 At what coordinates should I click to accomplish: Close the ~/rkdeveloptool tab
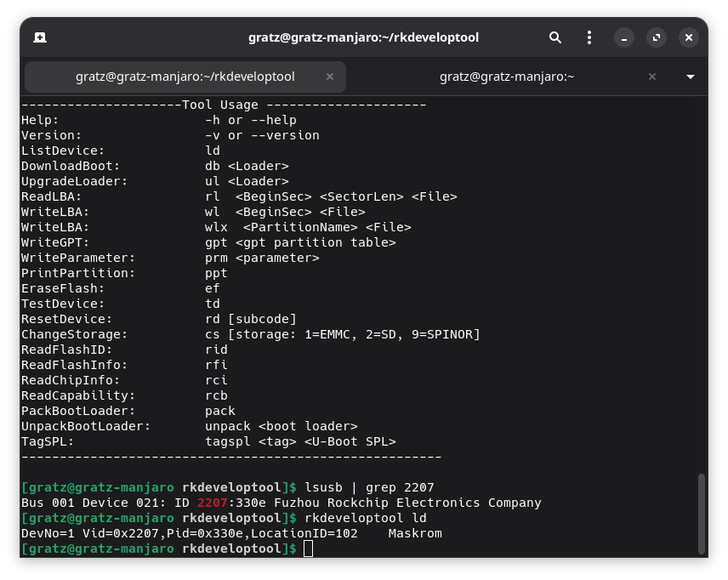330,77
